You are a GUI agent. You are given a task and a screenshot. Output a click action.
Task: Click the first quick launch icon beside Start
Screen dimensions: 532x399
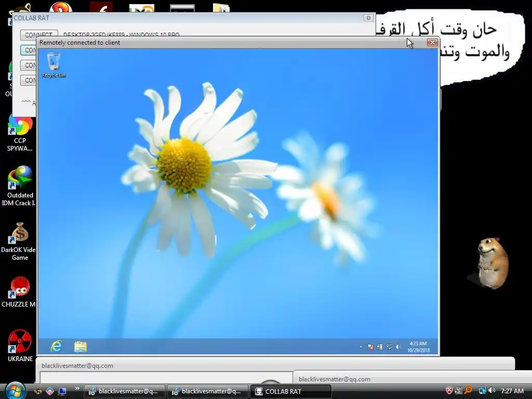(x=38, y=391)
